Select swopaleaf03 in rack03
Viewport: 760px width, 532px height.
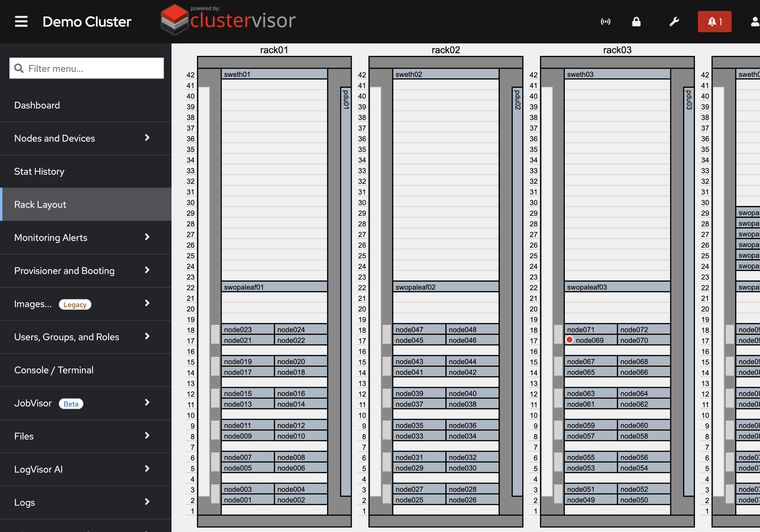617,287
